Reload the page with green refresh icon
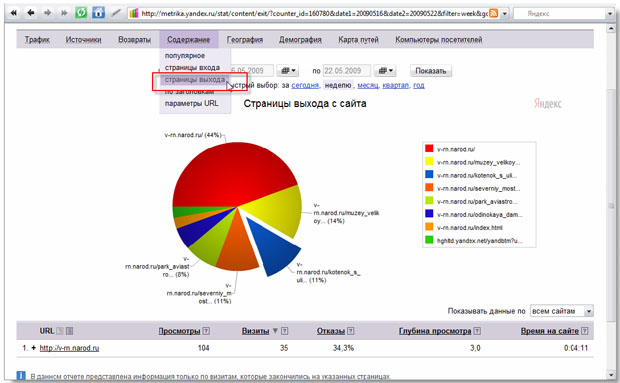The image size is (620, 383). click(x=81, y=13)
